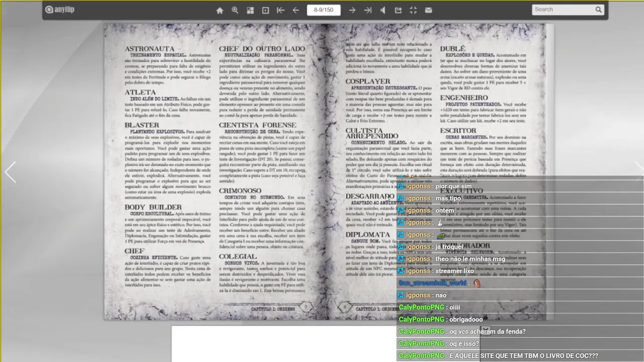Click the ESCRITOR heading
Image resolution: width=644 pixels, height=362 pixels.
(458, 131)
